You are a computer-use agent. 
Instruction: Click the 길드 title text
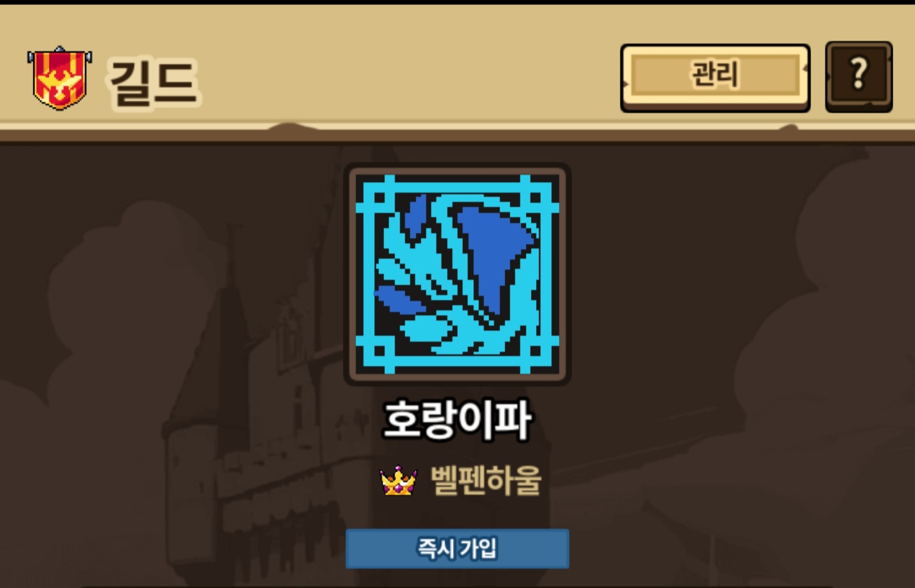(x=154, y=83)
